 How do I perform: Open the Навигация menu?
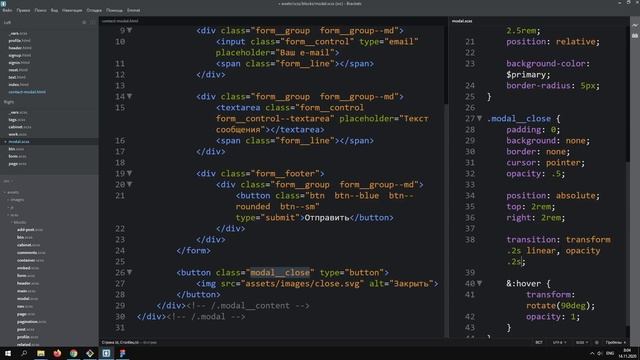click(x=72, y=10)
